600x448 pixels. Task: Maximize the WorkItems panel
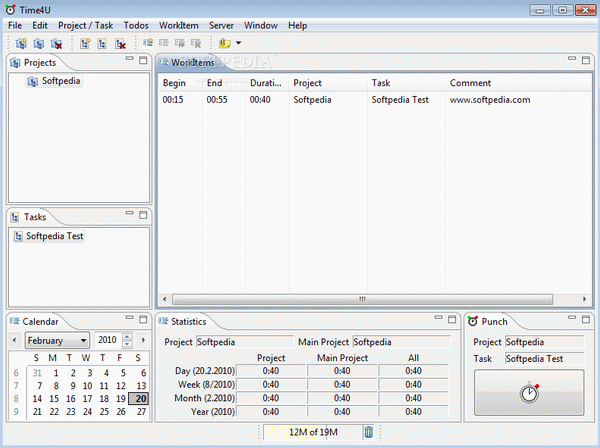tap(586, 60)
